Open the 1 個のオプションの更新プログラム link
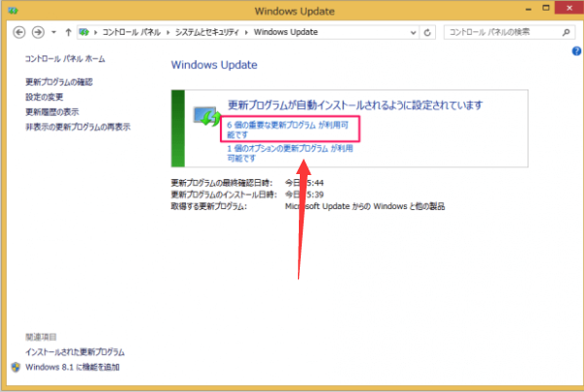584x392 pixels. click(290, 153)
